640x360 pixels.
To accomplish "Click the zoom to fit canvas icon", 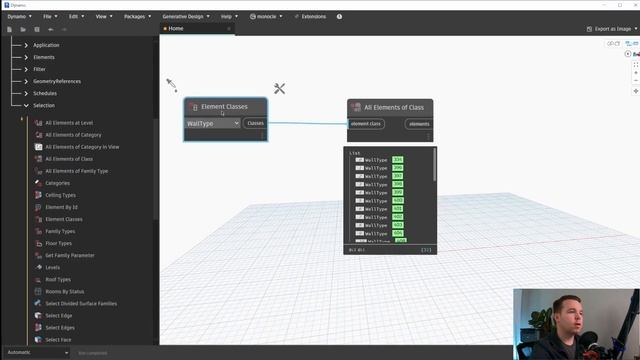I will pos(636,65).
